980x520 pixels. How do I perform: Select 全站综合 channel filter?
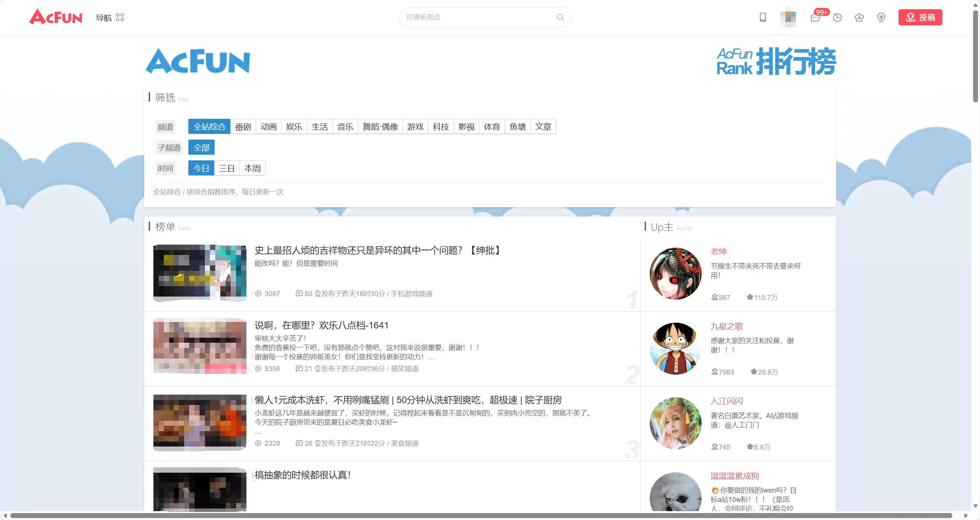click(209, 127)
